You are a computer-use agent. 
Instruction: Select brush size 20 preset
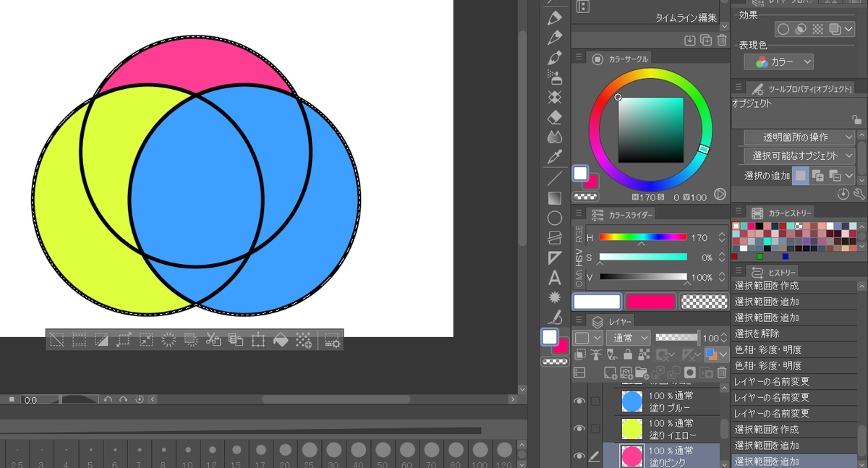(285, 454)
